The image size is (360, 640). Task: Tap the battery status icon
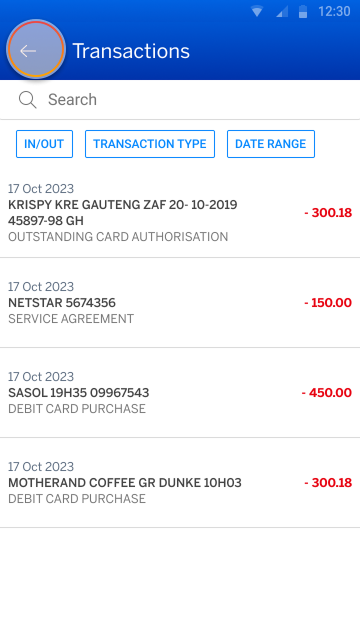point(303,11)
